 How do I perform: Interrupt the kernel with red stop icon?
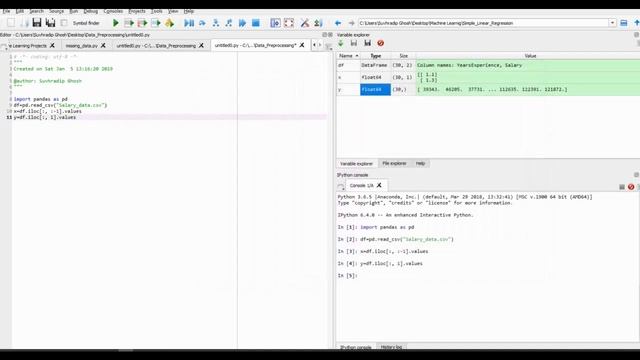click(631, 187)
